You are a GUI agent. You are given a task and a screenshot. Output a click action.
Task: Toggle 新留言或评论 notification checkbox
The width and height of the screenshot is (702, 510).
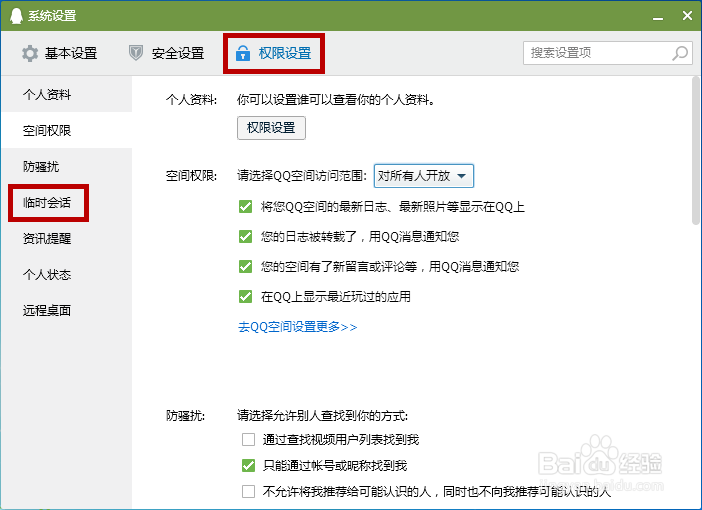coord(245,266)
